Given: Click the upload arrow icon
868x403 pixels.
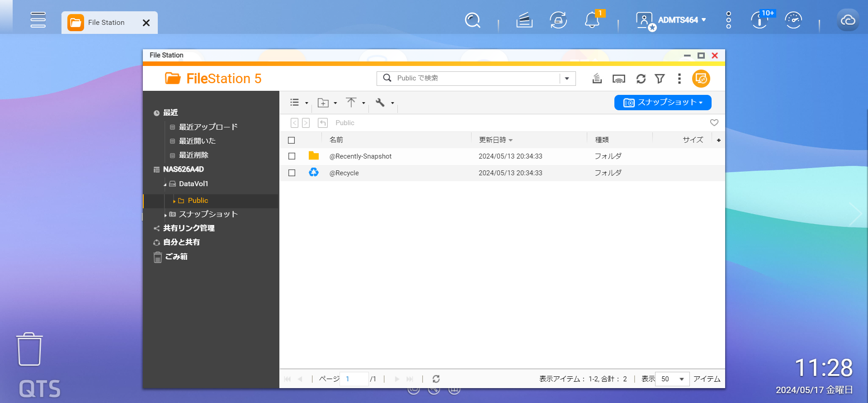Looking at the screenshot, I should [351, 103].
